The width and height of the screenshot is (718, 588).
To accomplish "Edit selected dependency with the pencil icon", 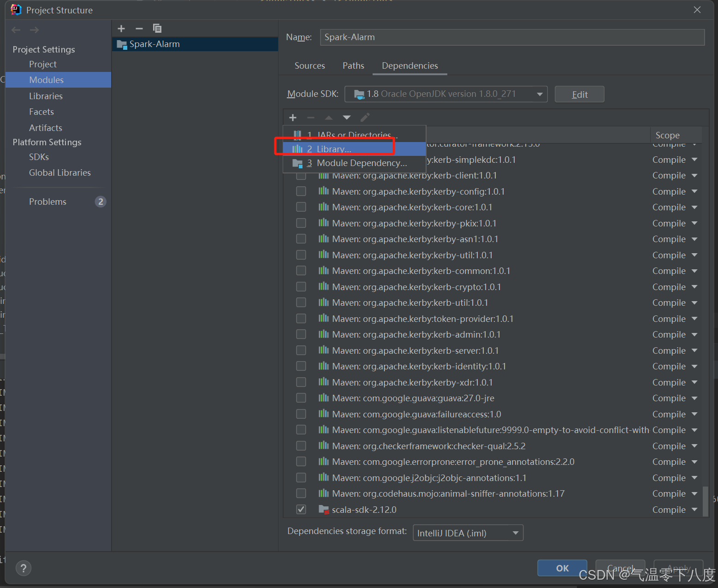I will (x=365, y=118).
